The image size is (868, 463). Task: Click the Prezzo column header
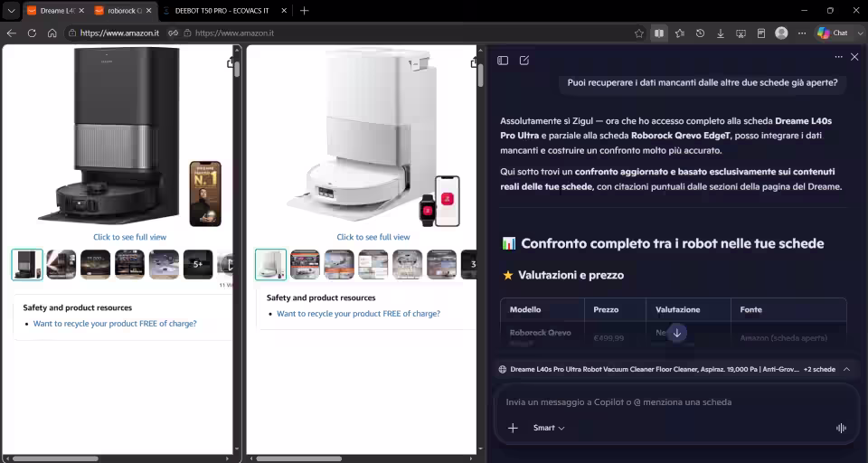coord(615,309)
